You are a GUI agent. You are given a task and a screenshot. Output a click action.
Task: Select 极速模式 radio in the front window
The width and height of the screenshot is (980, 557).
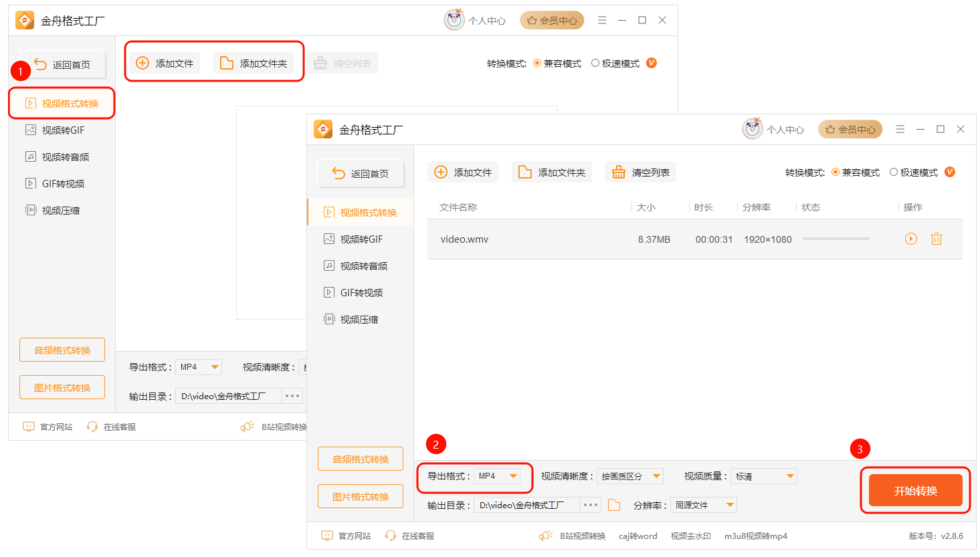point(894,172)
